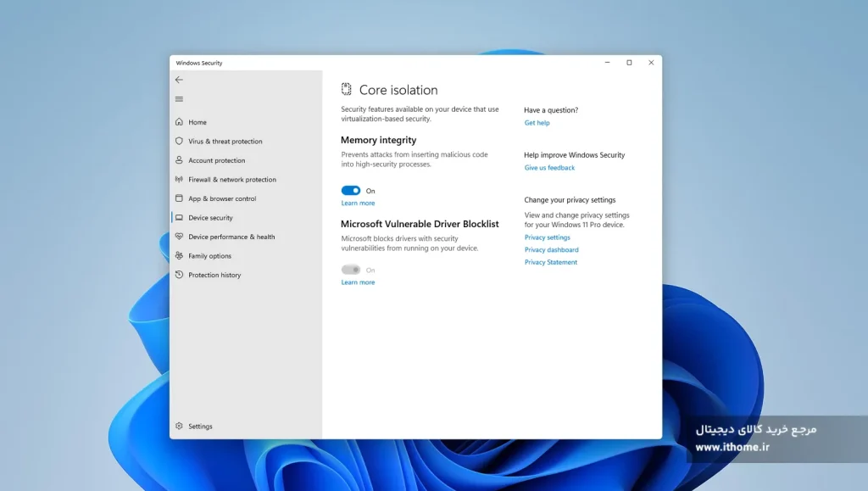The height and width of the screenshot is (491, 868).
Task: Click the Family options people icon
Action: click(179, 256)
